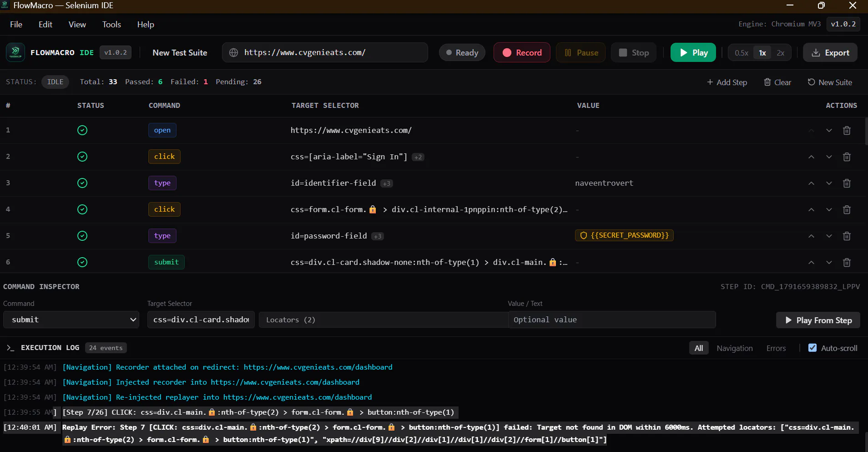868x452 pixels.
Task: Switch log filter to Navigation
Action: click(x=735, y=348)
